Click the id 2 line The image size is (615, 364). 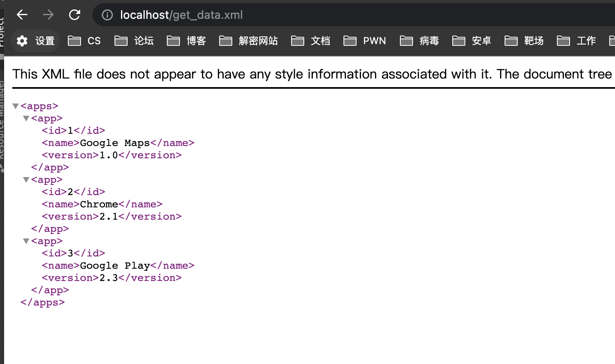(x=74, y=192)
